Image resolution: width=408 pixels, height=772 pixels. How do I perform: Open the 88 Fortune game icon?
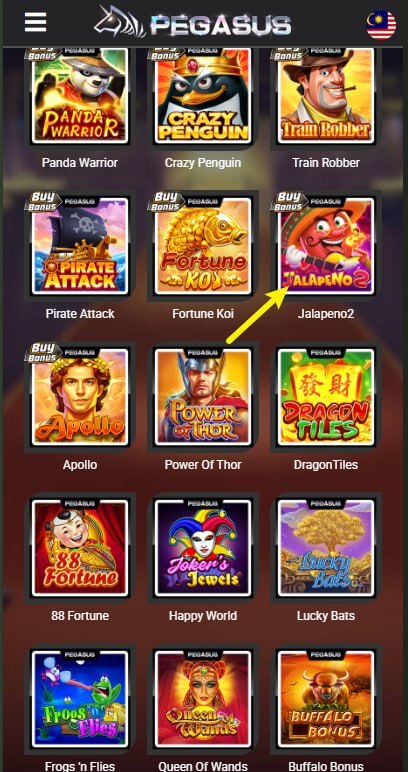click(x=80, y=547)
